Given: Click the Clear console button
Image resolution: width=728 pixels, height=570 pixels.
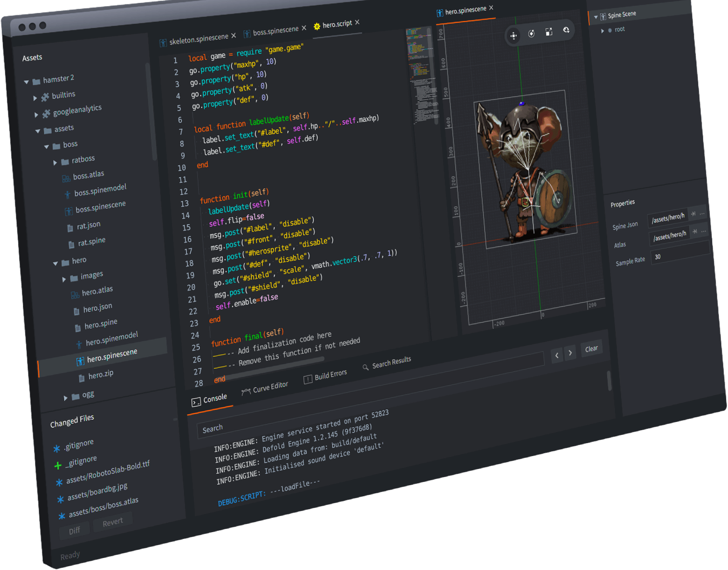Looking at the screenshot, I should [x=591, y=349].
